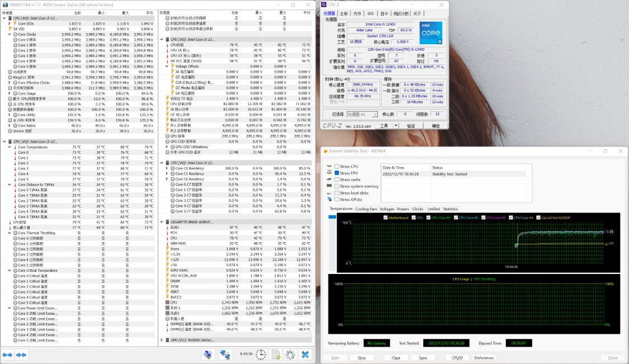Uncheck the Stress FPU checkbox
Viewport: 629px width, 364px height.
[x=337, y=173]
